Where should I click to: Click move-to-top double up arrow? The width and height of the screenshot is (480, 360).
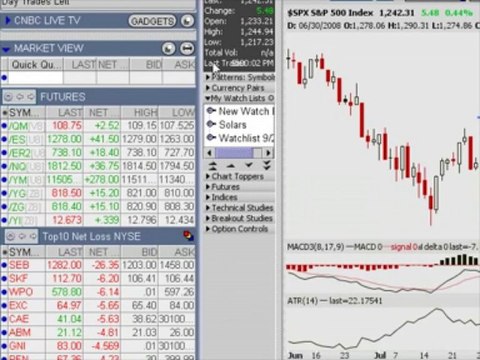(213, 166)
